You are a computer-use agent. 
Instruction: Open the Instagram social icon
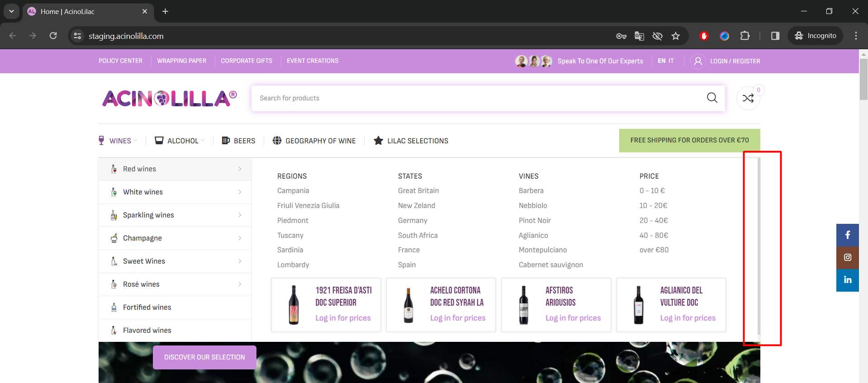(x=848, y=258)
